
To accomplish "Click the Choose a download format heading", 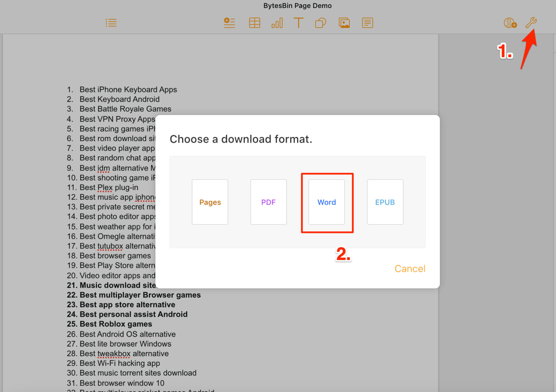I will coord(241,139).
